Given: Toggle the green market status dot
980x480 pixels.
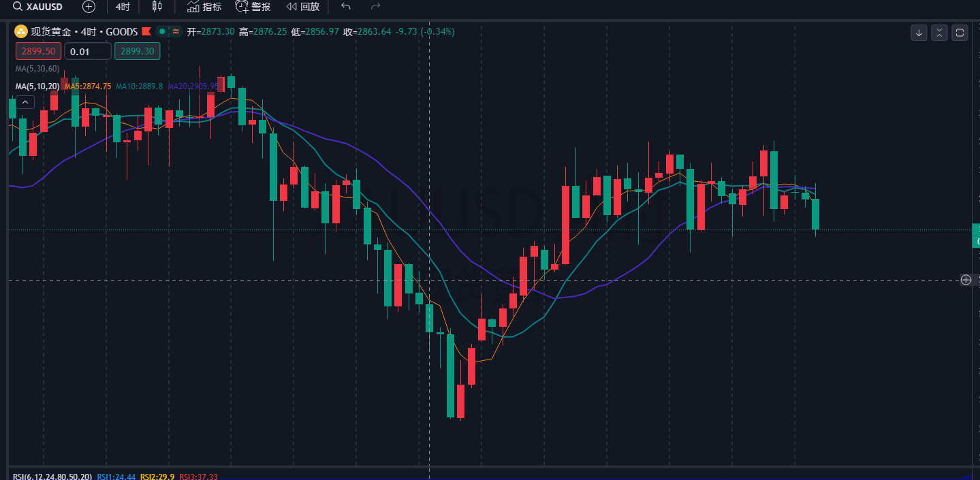Looking at the screenshot, I should coord(161,31).
